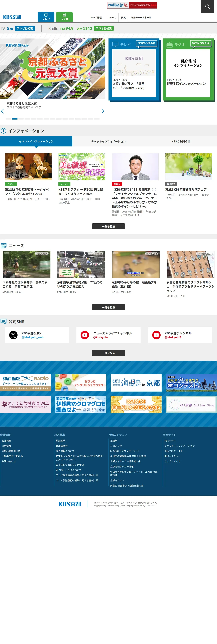The height and width of the screenshot is (644, 217).
Task: Open 海と日本 PROJECT in 京都 banner
Action: pos(136,383)
